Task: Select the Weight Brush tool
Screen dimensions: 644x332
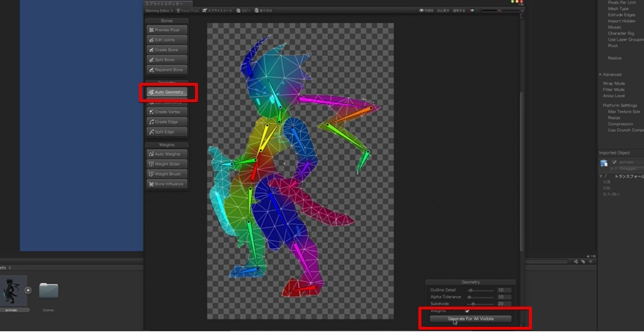Action: pos(167,174)
